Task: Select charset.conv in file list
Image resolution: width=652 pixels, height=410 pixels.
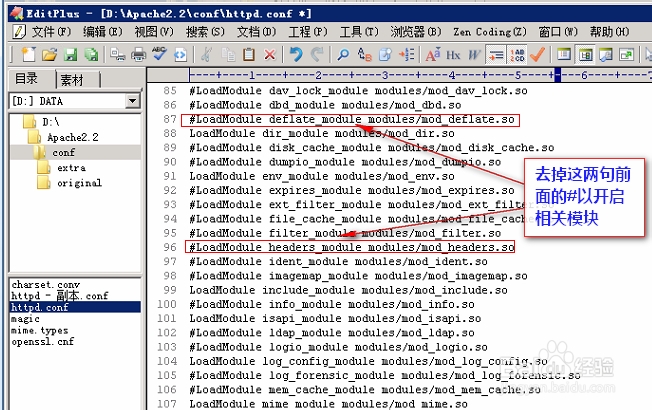Action: [45, 285]
